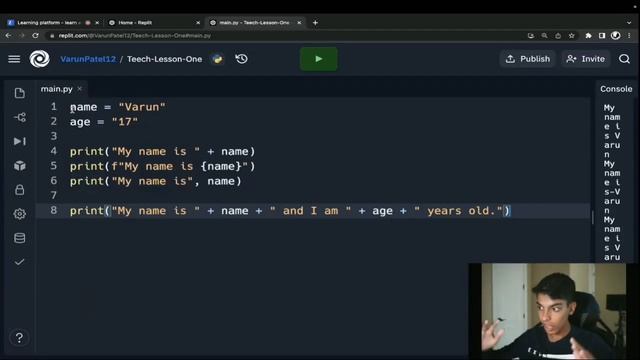Click the webcam video overlay
The image size is (640, 360).
(553, 311)
